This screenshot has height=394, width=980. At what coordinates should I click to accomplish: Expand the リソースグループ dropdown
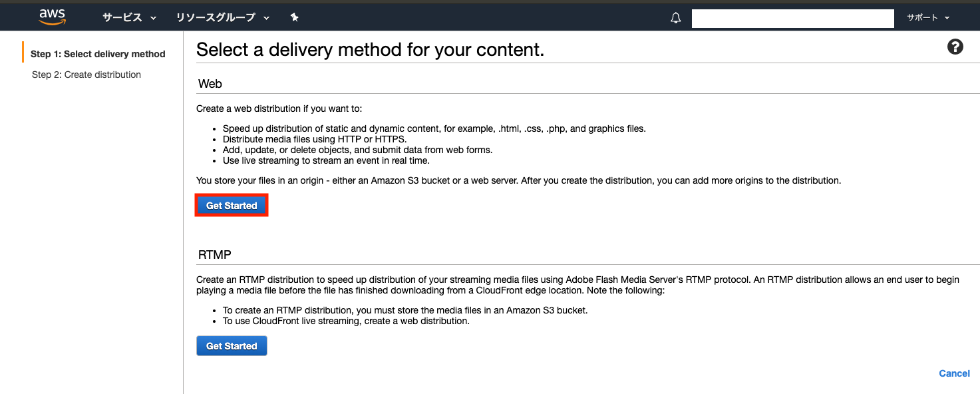click(x=223, y=18)
